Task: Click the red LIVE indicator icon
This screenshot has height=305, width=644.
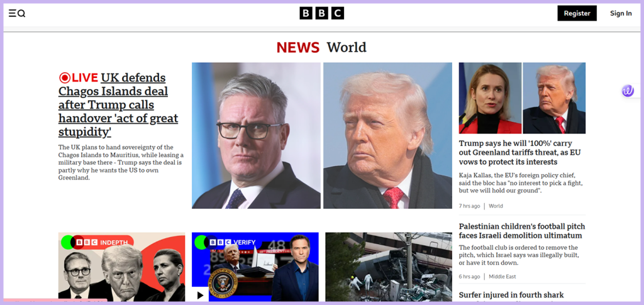Action: (x=65, y=78)
